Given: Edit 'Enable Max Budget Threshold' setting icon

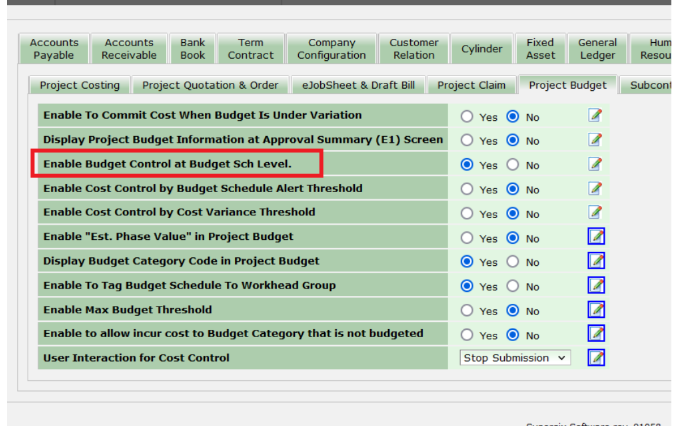Looking at the screenshot, I should tap(596, 309).
